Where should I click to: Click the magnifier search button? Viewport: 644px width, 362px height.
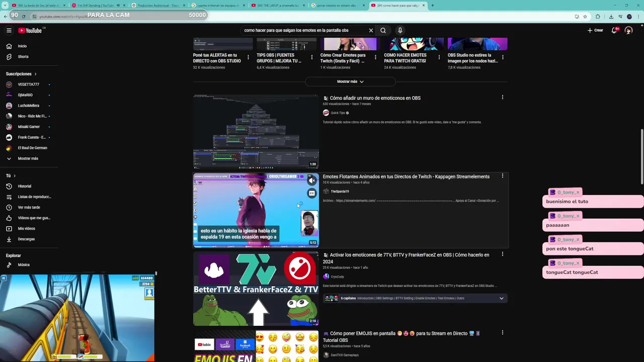383,30
